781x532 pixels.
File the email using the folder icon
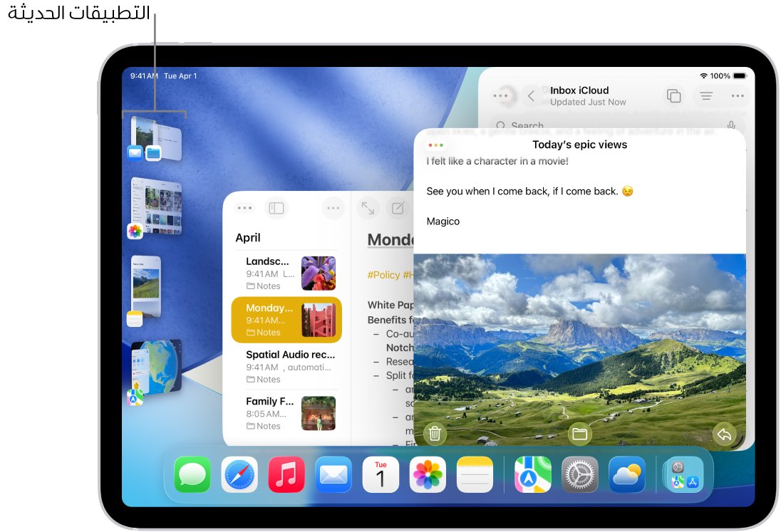(x=579, y=433)
